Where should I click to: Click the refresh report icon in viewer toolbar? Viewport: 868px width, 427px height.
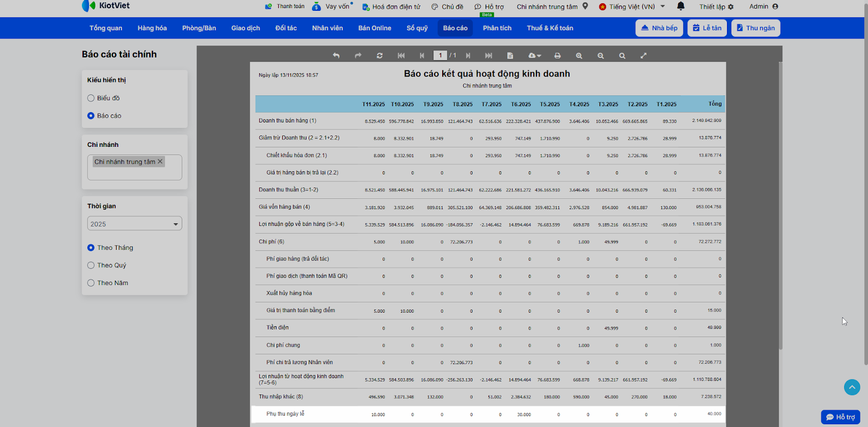coord(380,56)
